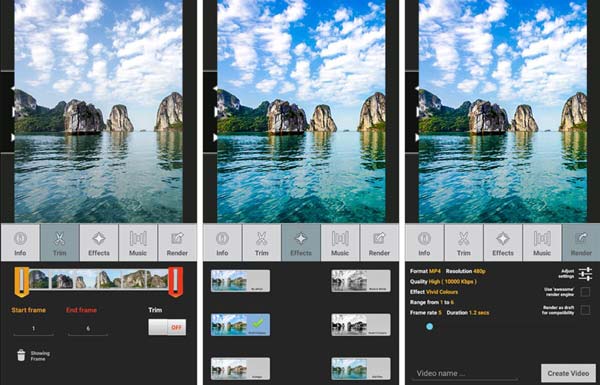Select the highlighted Render tab on the right screen

(581, 243)
